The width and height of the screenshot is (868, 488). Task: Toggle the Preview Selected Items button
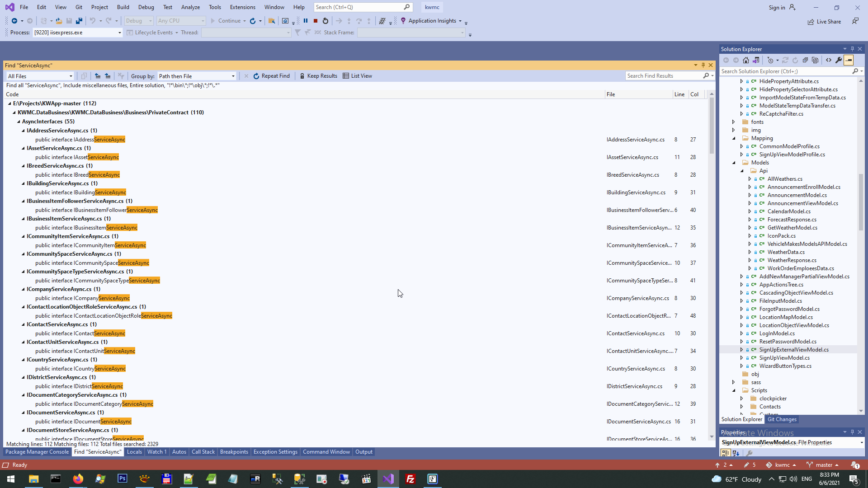[849, 60]
